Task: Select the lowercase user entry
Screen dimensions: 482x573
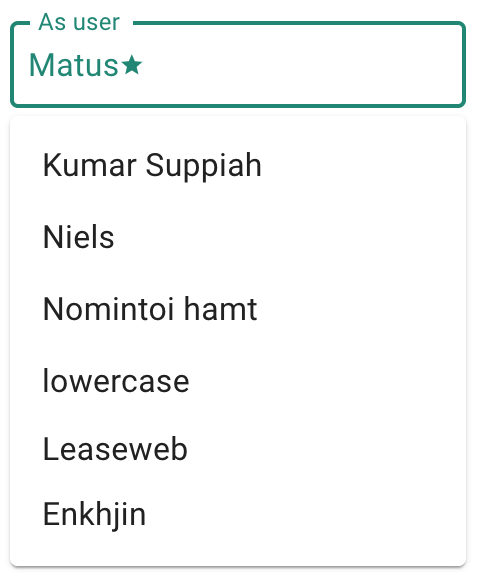Action: 238,381
